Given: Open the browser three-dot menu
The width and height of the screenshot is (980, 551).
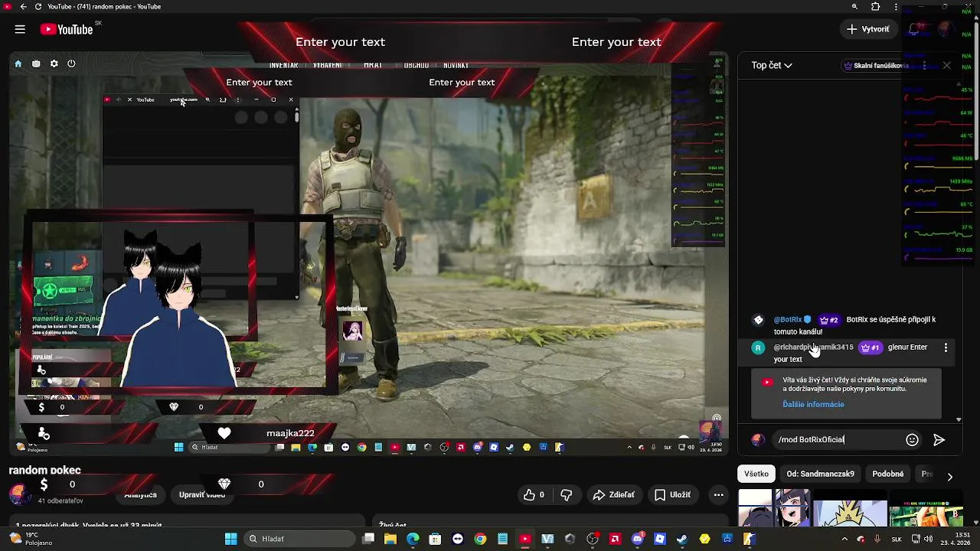Looking at the screenshot, I should (x=897, y=7).
